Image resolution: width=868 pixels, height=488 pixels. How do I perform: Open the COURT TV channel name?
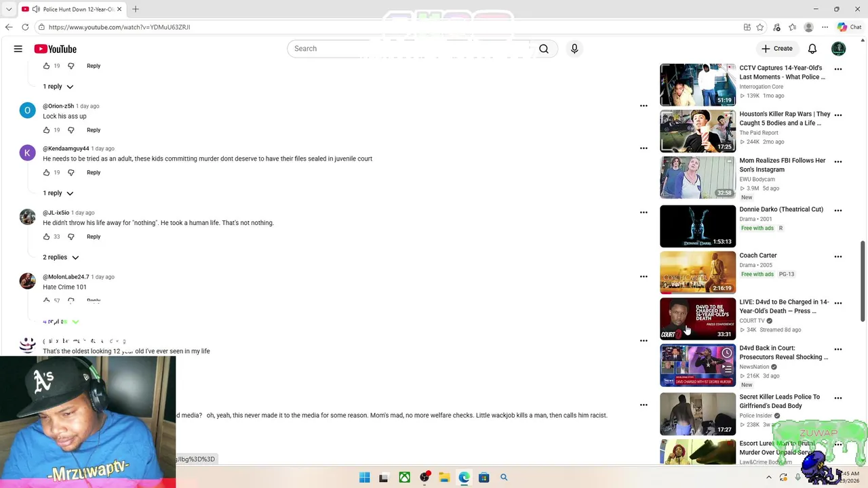click(x=752, y=321)
